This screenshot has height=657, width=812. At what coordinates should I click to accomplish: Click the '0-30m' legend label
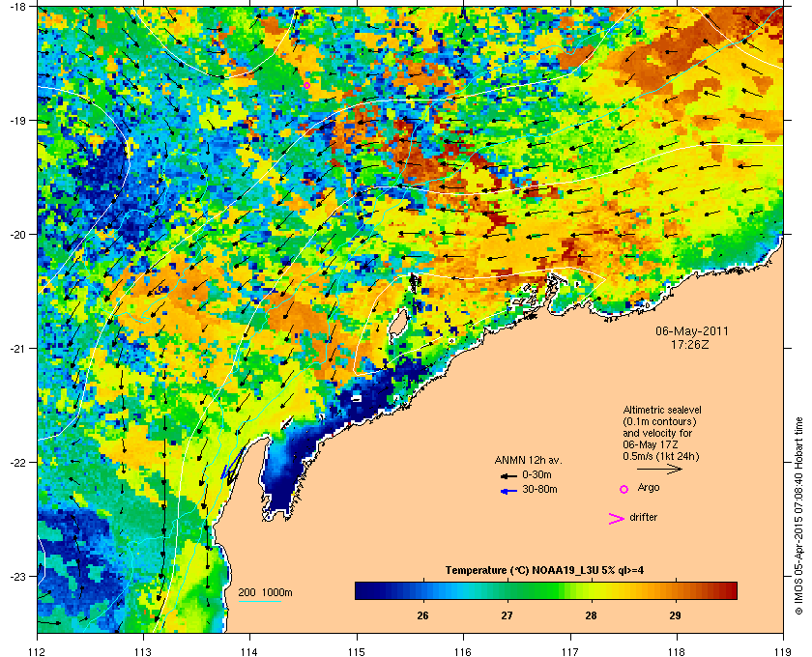point(536,474)
